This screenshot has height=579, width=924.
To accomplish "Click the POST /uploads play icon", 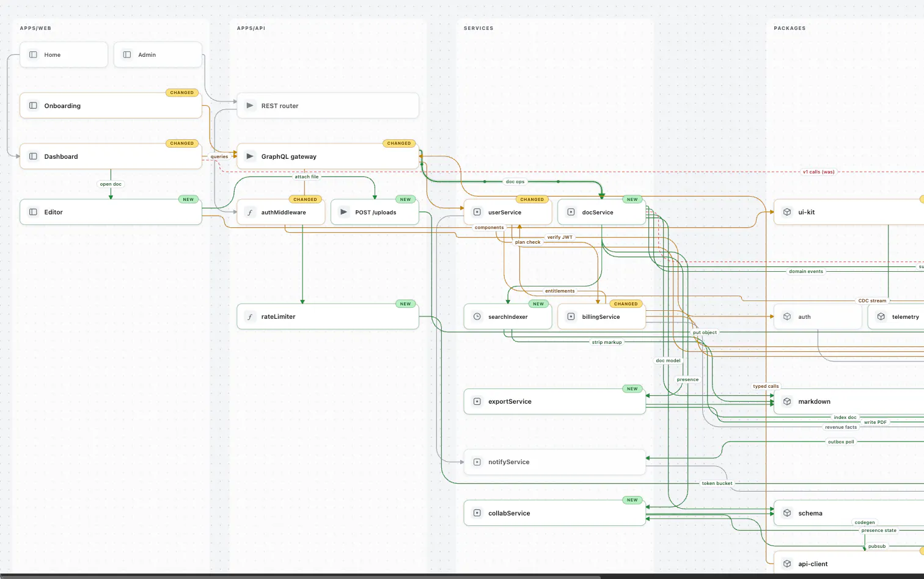I will click(x=344, y=213).
